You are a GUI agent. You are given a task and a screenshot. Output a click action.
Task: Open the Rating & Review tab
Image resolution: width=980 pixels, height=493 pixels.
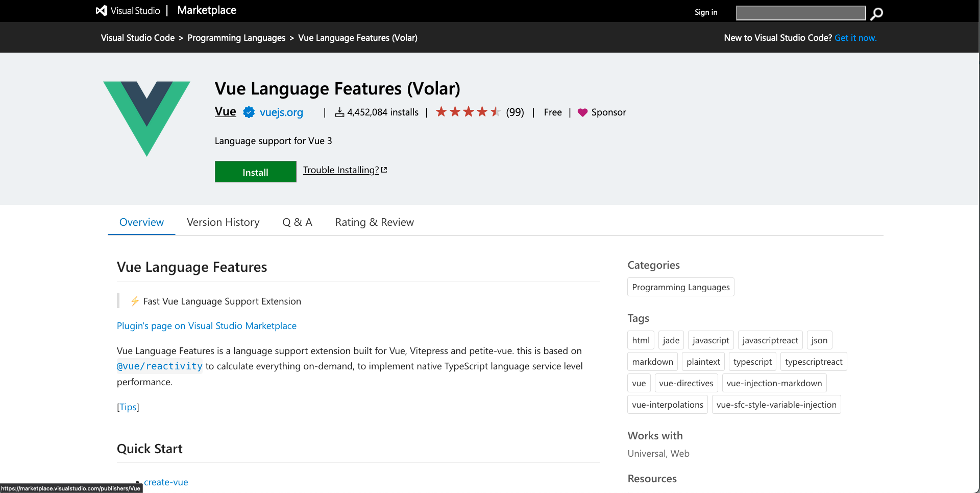pos(374,222)
